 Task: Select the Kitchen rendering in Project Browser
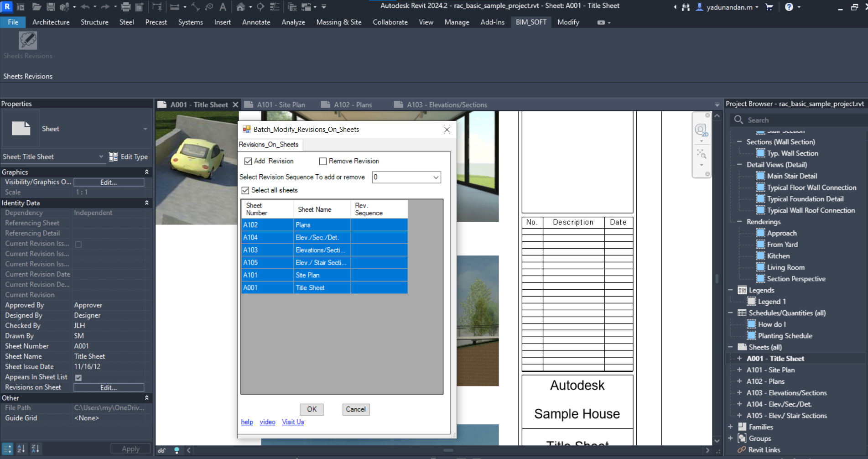[778, 256]
